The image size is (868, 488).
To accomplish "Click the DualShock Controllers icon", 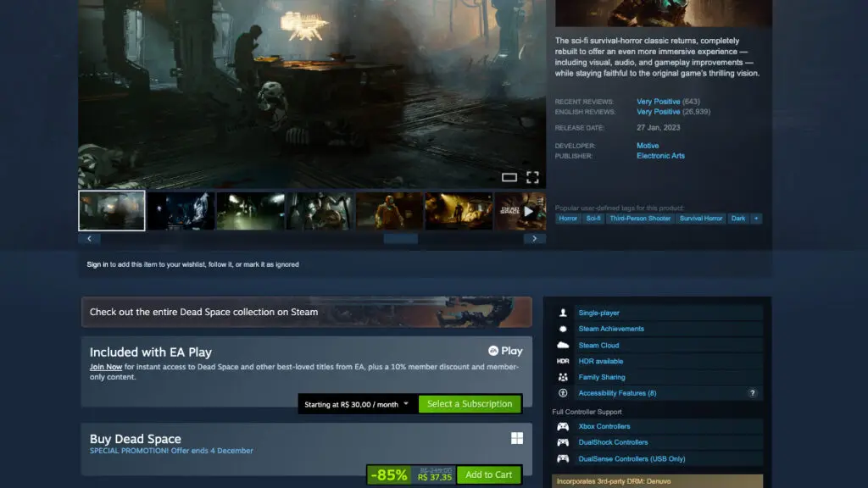I will click(x=561, y=442).
